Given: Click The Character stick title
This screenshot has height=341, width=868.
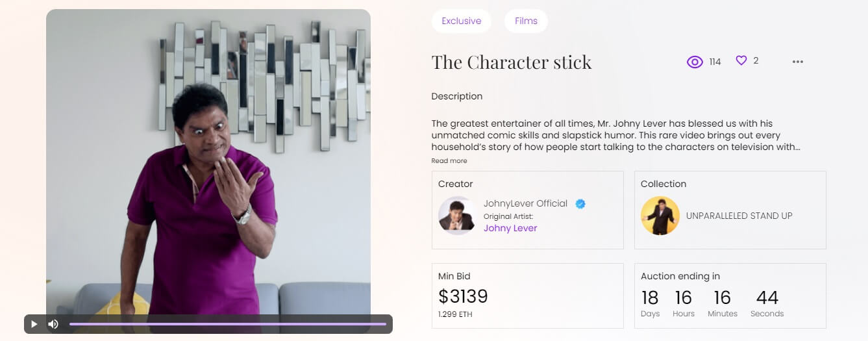Looking at the screenshot, I should (511, 62).
